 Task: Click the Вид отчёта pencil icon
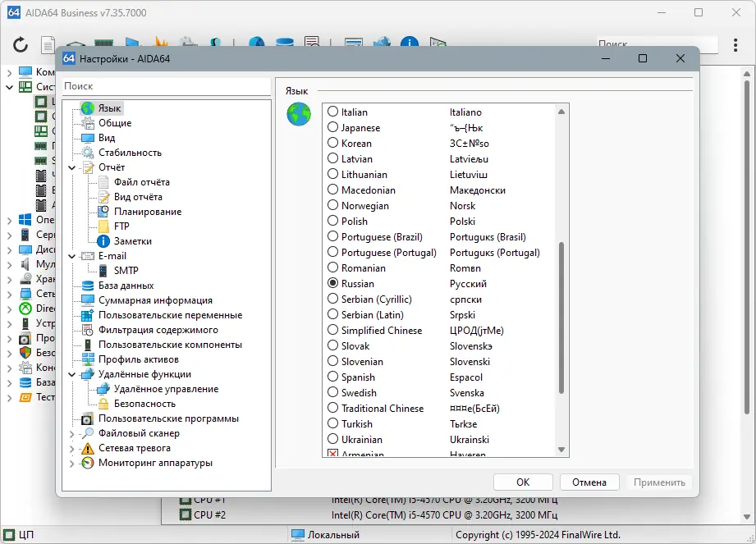pyautogui.click(x=103, y=197)
